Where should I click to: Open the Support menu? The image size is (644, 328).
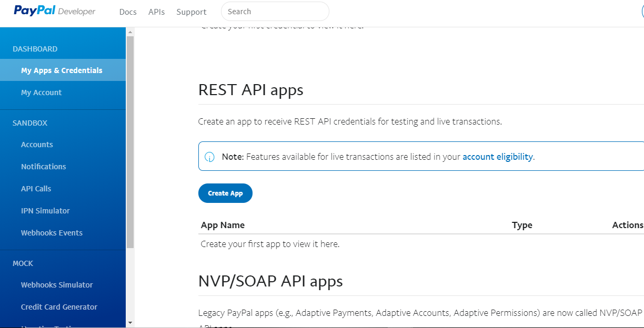[192, 12]
